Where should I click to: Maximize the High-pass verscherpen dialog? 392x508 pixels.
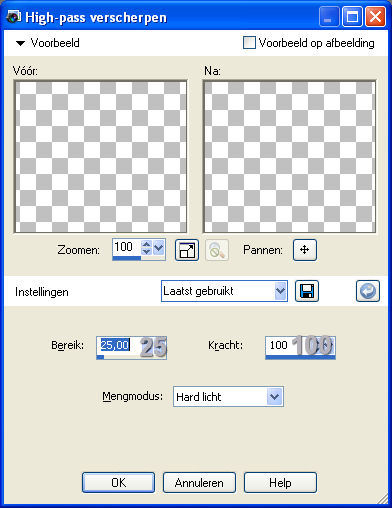pos(352,17)
